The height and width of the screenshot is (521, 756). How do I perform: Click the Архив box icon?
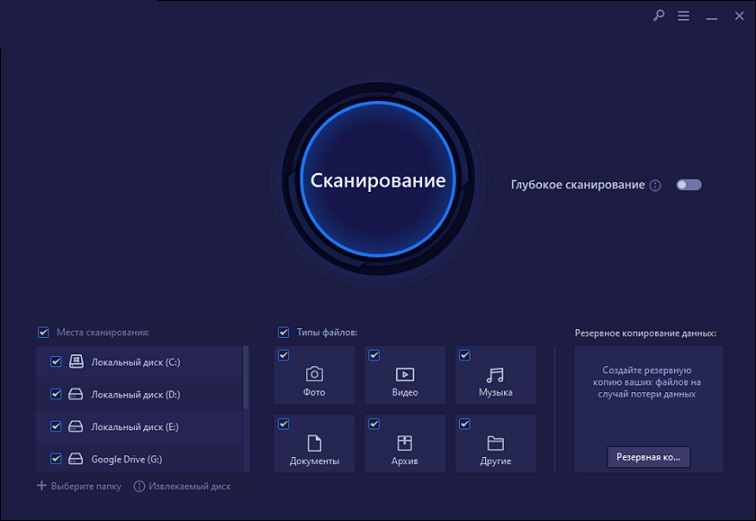pyautogui.click(x=405, y=443)
